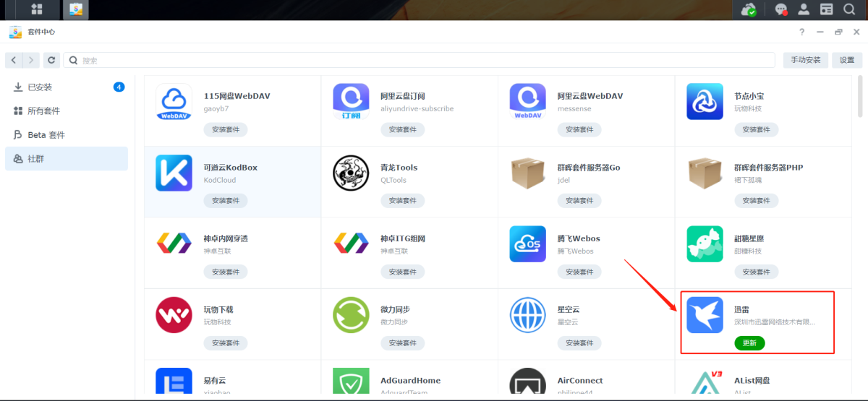Open the AdGuardHome shield icon
The height and width of the screenshot is (401, 868).
(351, 381)
